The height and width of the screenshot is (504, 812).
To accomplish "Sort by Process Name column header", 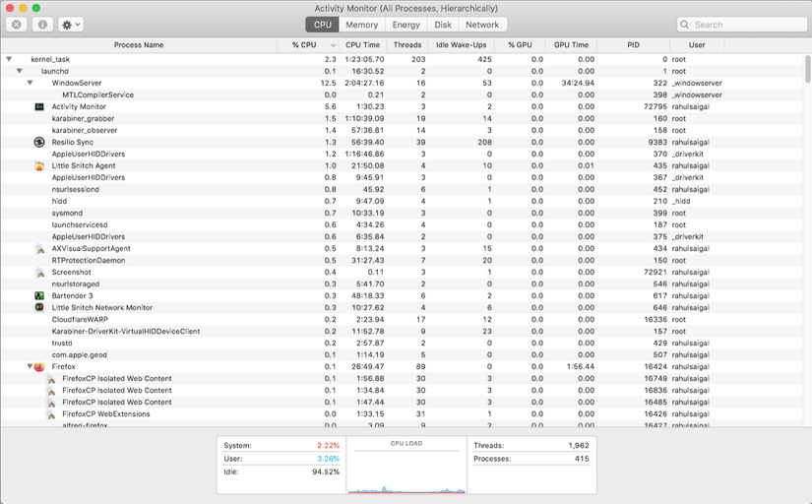I will [139, 45].
